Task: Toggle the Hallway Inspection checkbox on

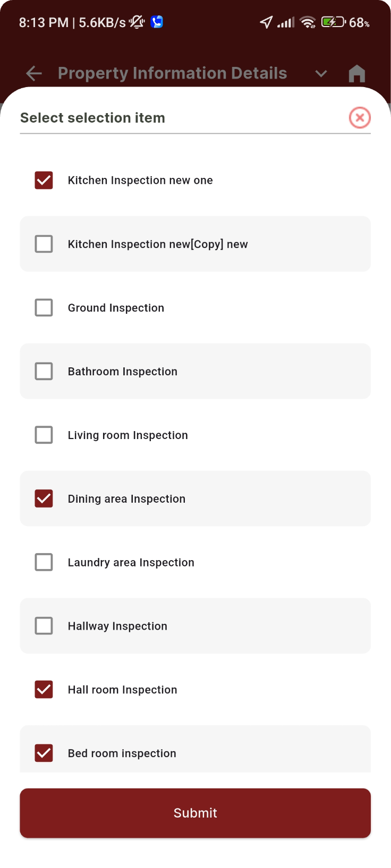Action: (x=44, y=626)
